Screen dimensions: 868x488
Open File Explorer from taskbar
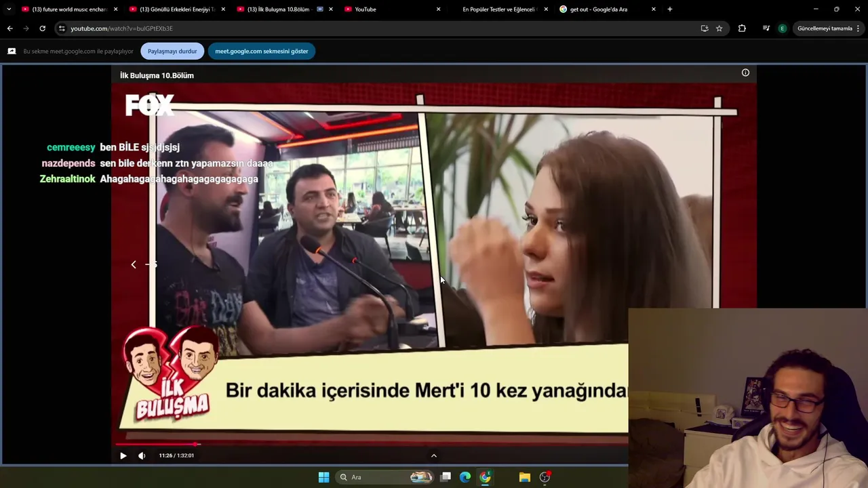525,477
